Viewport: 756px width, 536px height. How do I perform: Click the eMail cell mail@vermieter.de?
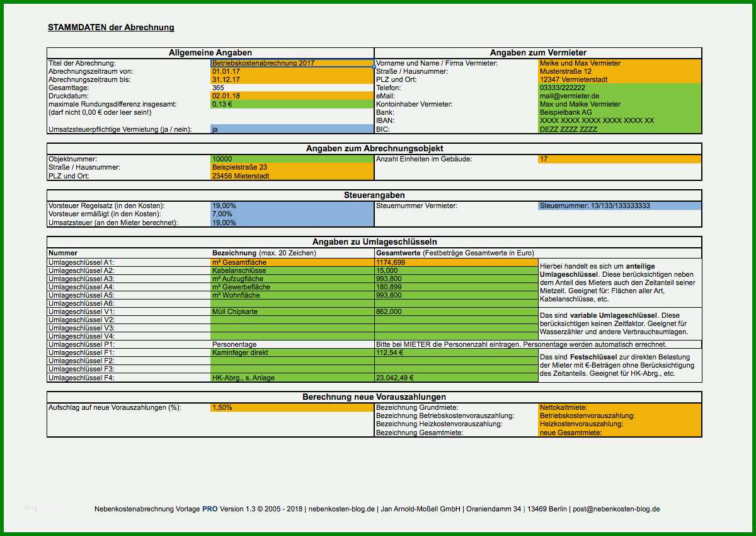pos(620,96)
